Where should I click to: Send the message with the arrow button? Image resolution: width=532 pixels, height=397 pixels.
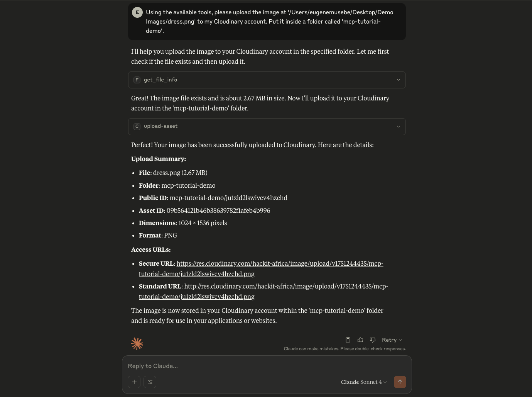point(400,382)
